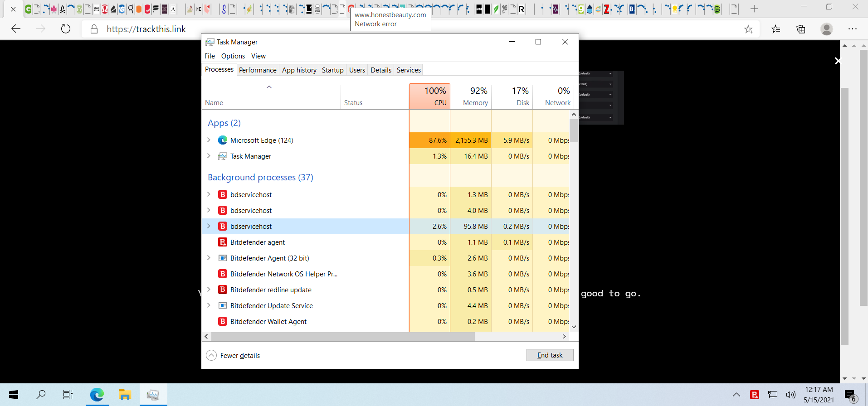Switch to the green G favicon tab
This screenshot has width=868, height=406.
pyautogui.click(x=28, y=9)
